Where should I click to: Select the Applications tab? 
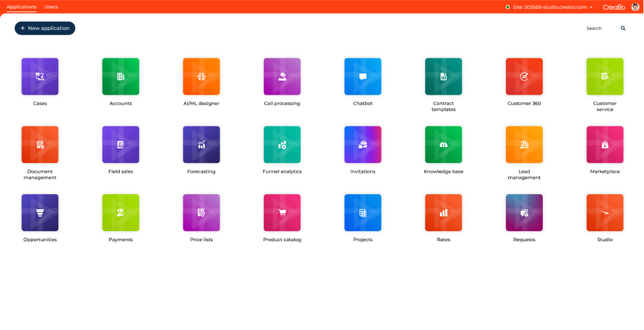coord(21,7)
